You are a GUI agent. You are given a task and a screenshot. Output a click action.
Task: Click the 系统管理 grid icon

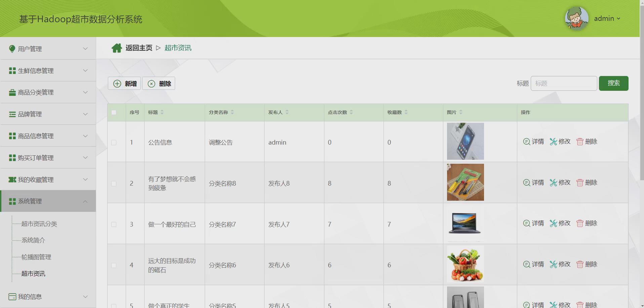[12, 201]
